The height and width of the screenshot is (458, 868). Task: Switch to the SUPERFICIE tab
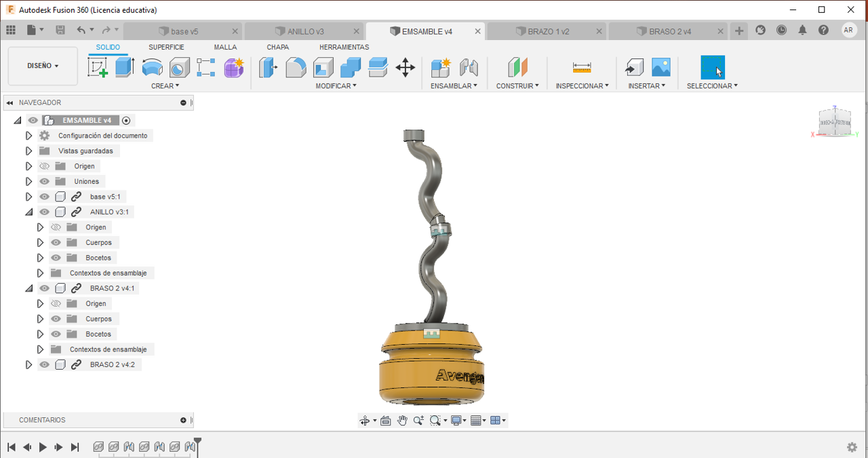pyautogui.click(x=166, y=47)
